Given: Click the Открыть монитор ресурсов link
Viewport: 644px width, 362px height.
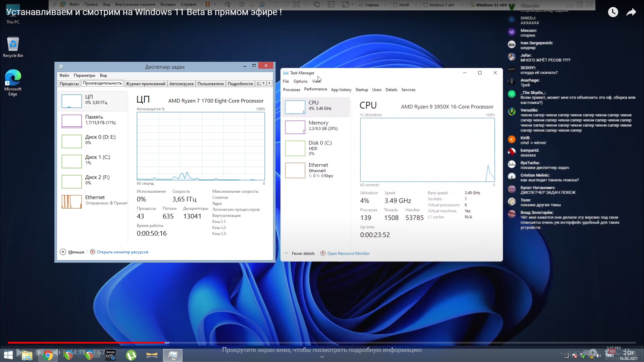Looking at the screenshot, I should point(122,252).
